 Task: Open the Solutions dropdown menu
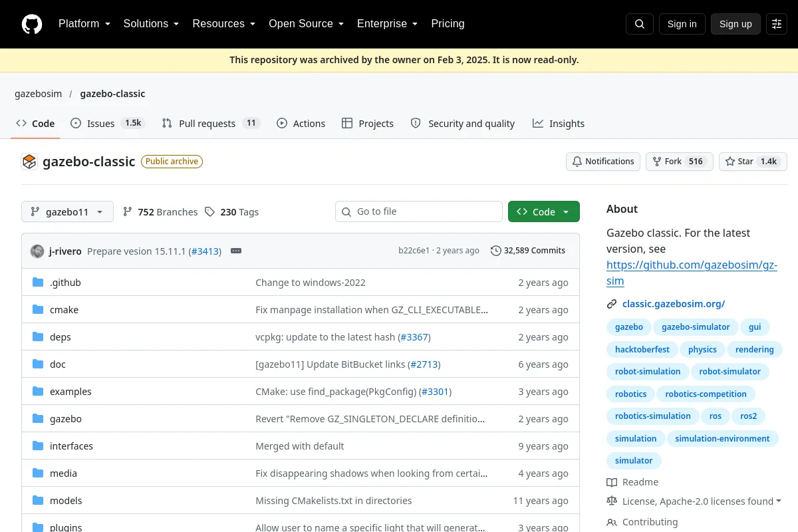151,24
